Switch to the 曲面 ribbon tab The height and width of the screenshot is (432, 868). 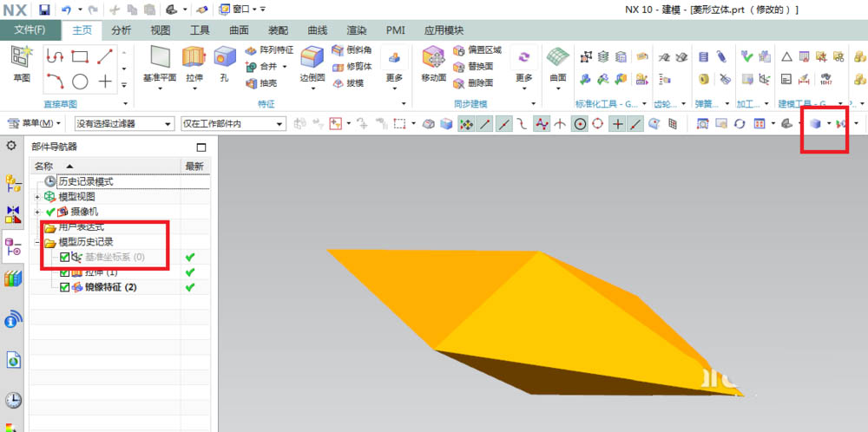point(240,30)
